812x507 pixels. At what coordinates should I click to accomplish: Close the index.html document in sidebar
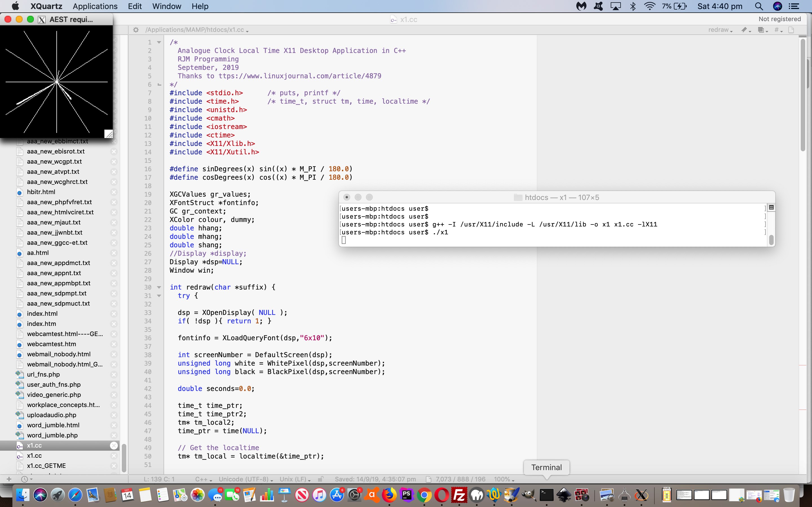tap(114, 313)
